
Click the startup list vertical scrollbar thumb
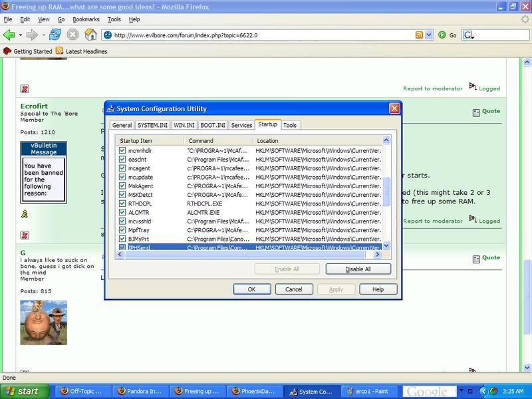tap(386, 192)
